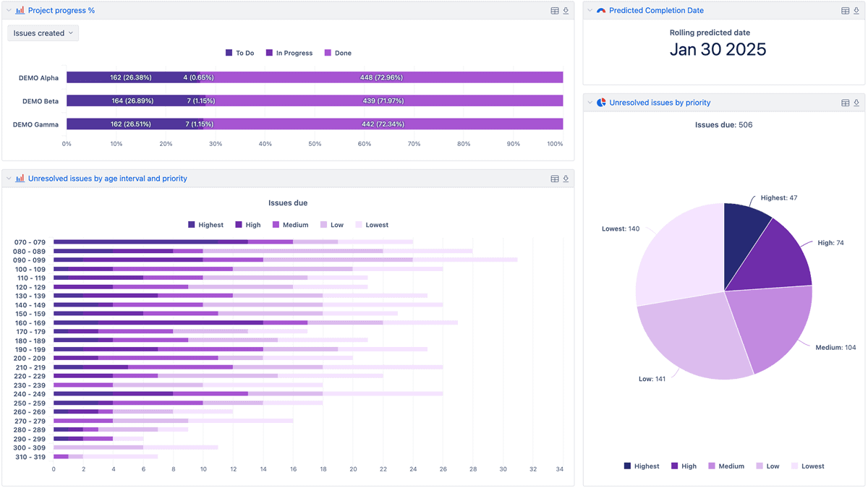868x488 pixels.
Task: Click Lowest legend entry under pie chart
Action: point(808,466)
